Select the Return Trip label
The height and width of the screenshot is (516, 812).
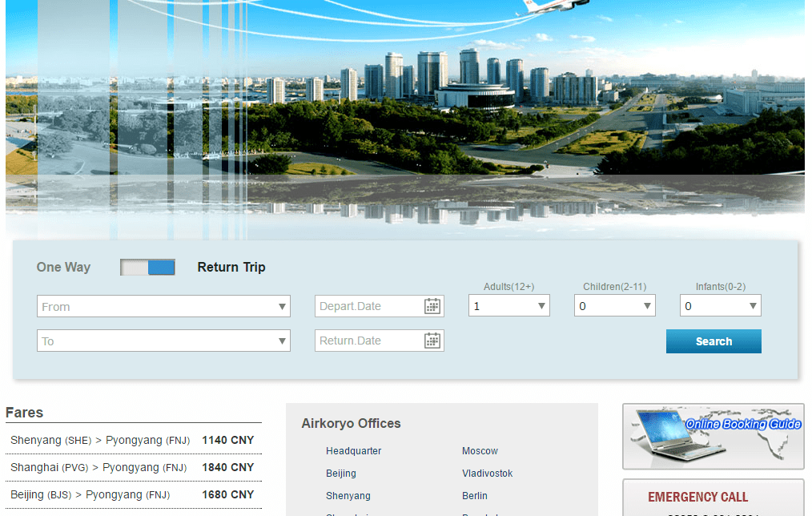click(231, 268)
